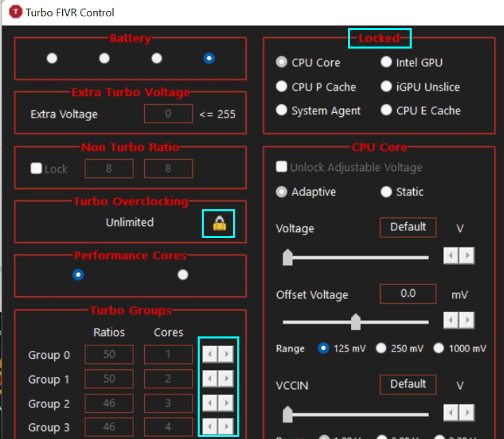Screen dimensions: 504x439
Task: Decrease Group 3 ratio with left arrow
Action: [210, 427]
